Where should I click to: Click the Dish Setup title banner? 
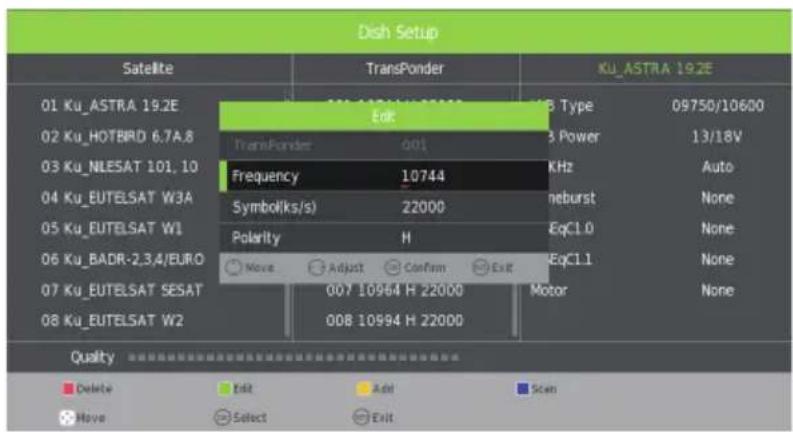tap(399, 32)
